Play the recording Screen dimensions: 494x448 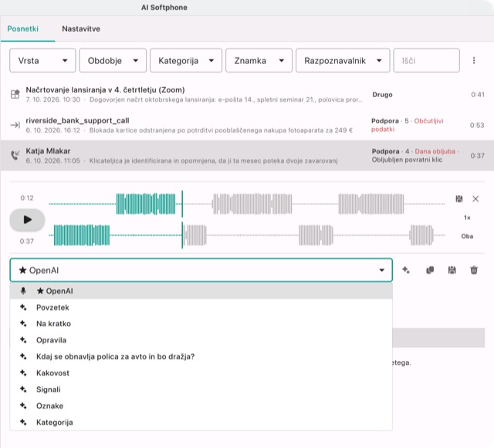coord(28,220)
